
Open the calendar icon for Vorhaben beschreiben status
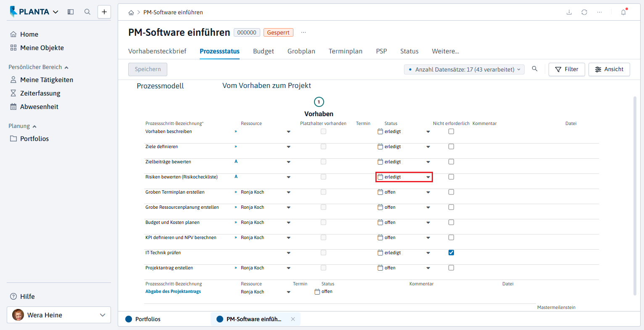coord(380,131)
